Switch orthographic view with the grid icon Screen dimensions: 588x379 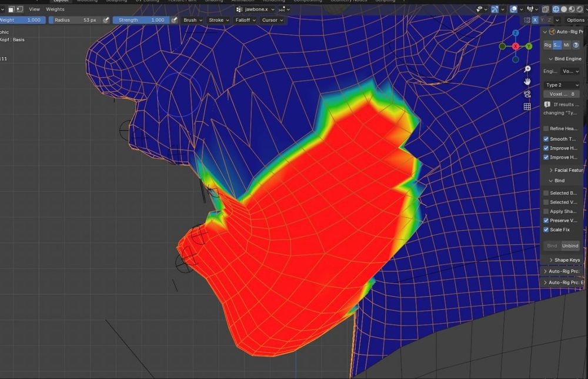527,107
